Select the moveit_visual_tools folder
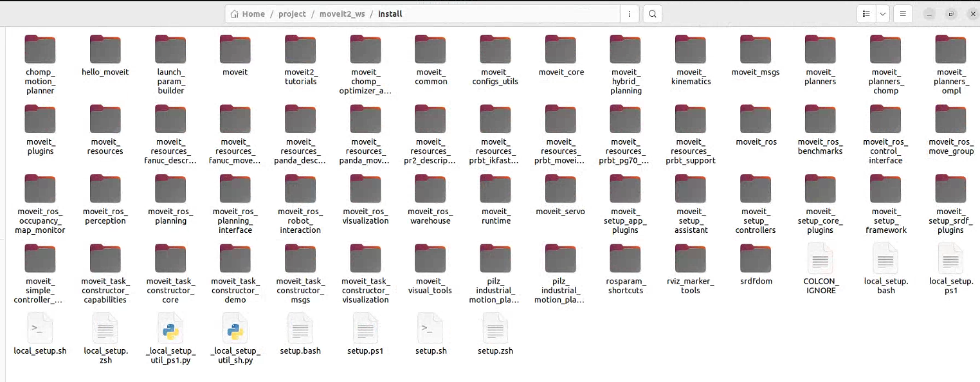Image resolution: width=980 pixels, height=382 pixels. pyautogui.click(x=431, y=258)
